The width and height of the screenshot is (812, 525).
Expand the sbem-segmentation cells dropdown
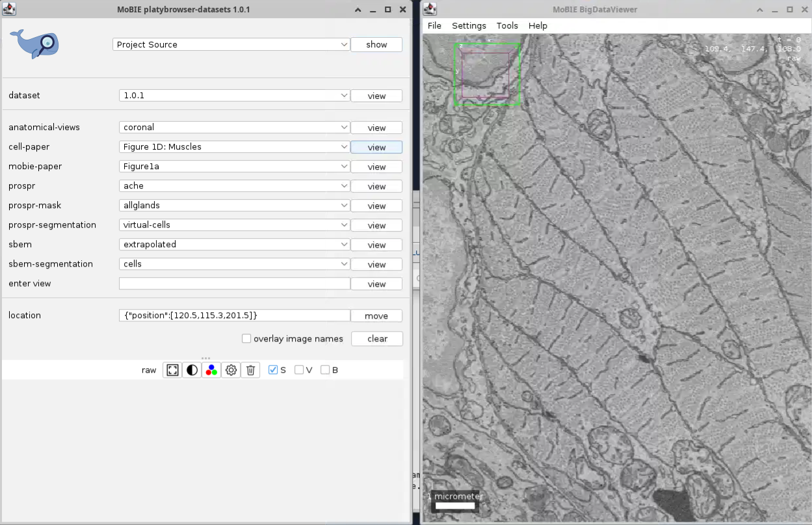click(x=235, y=264)
